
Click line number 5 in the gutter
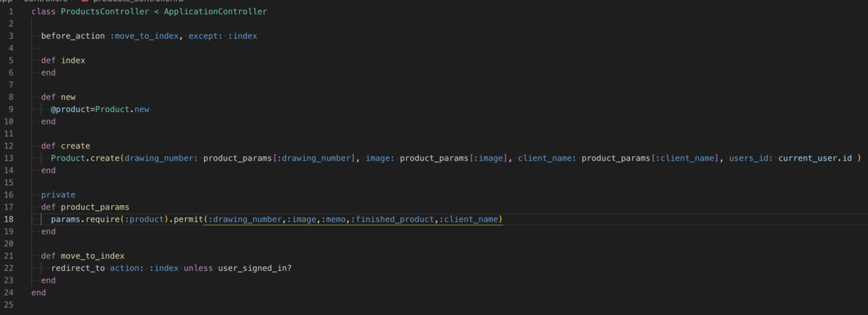[11, 61]
